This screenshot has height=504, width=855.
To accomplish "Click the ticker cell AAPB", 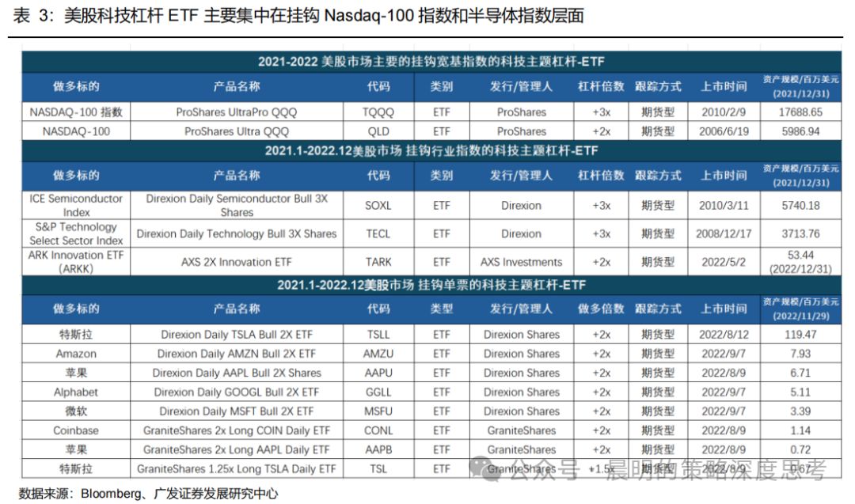I will (378, 449).
